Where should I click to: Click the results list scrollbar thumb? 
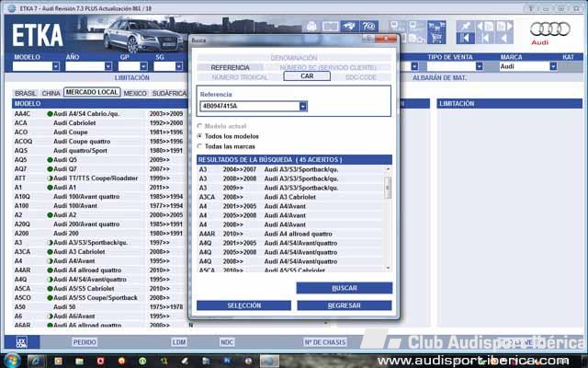click(x=388, y=187)
